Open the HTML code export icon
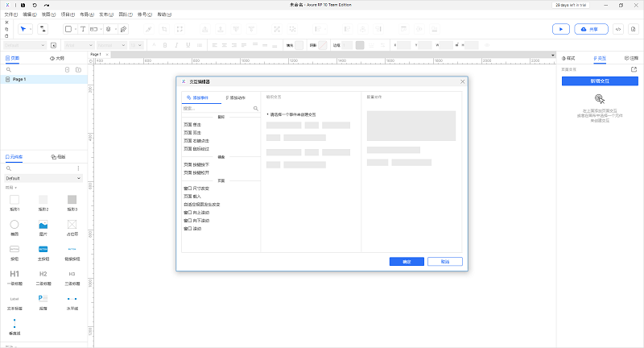The width and height of the screenshot is (644, 348). click(618, 29)
